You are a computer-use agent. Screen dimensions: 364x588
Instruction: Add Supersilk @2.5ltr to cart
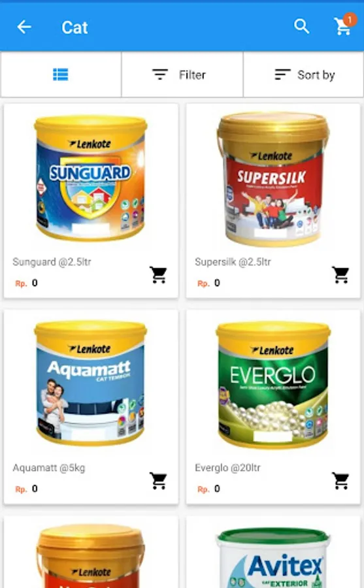[x=340, y=274]
